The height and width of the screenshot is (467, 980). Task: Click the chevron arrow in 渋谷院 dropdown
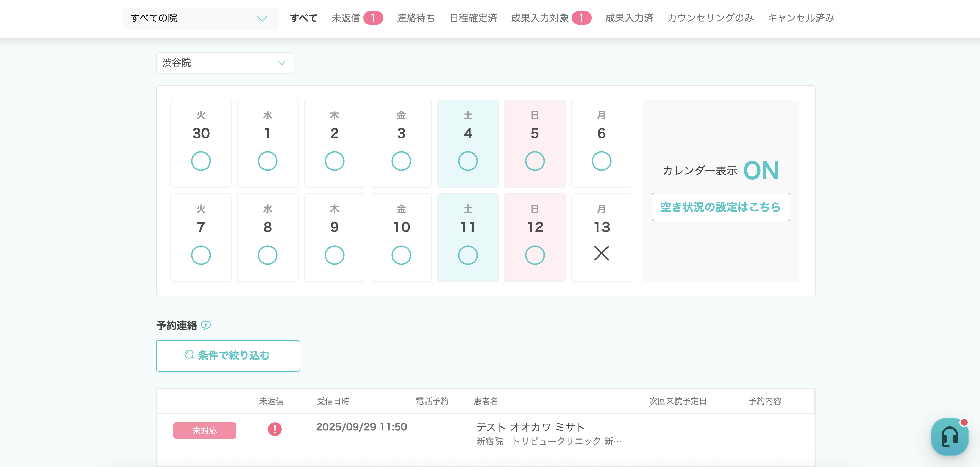point(281,63)
